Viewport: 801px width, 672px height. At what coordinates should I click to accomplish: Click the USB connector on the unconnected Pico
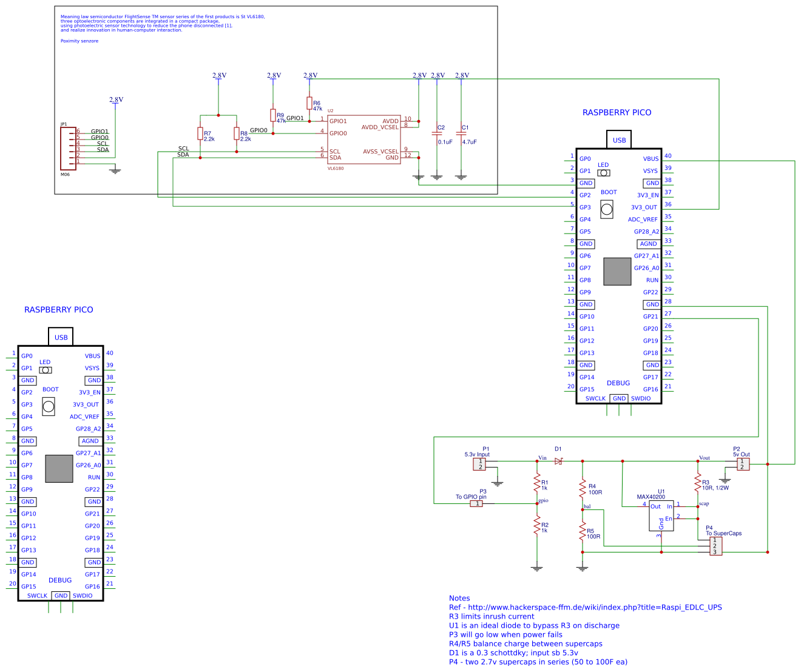61,337
